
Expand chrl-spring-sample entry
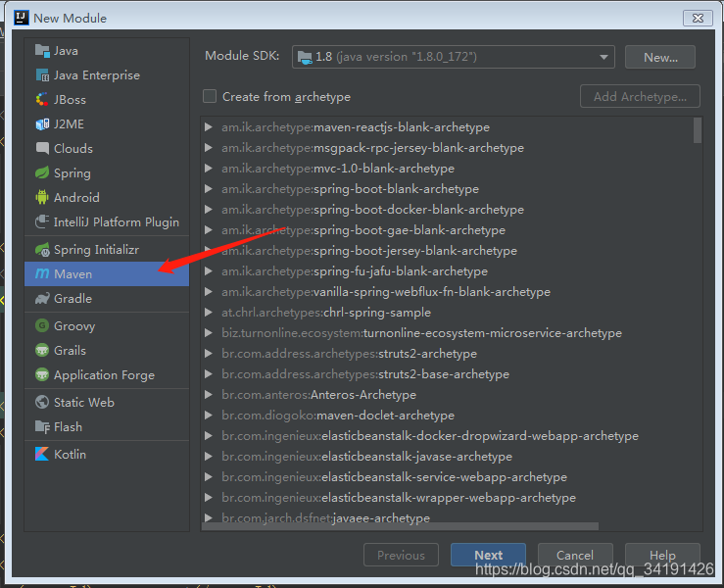point(209,313)
